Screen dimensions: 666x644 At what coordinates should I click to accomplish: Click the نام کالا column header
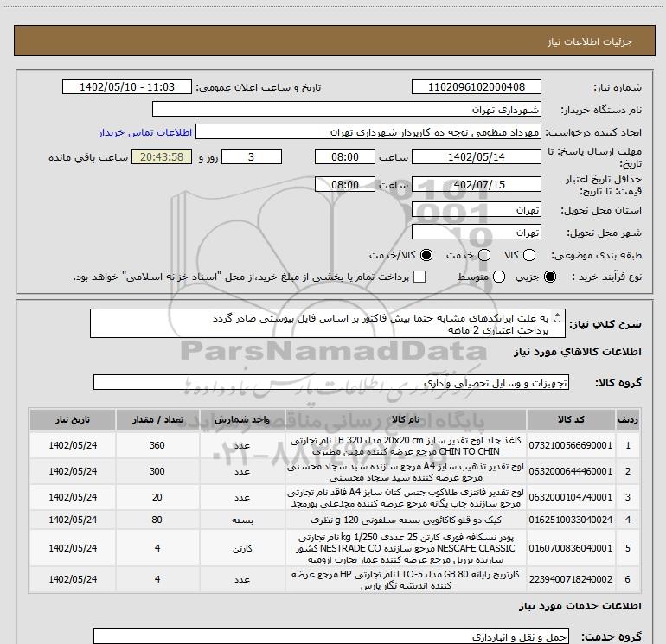[x=406, y=419]
